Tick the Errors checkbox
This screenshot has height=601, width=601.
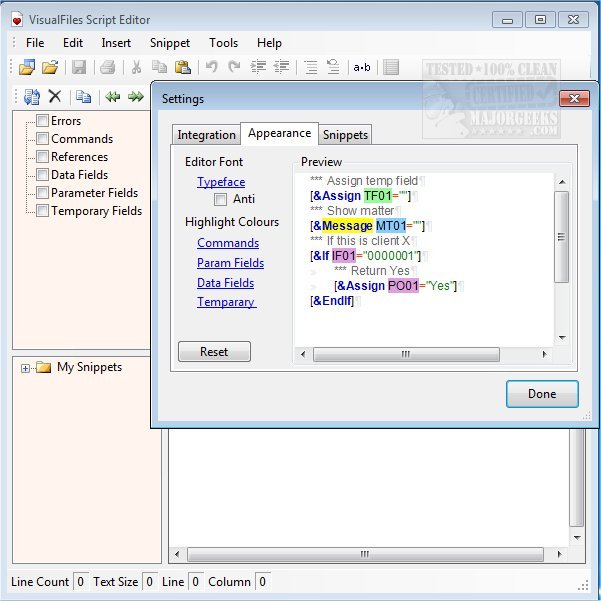(x=42, y=121)
